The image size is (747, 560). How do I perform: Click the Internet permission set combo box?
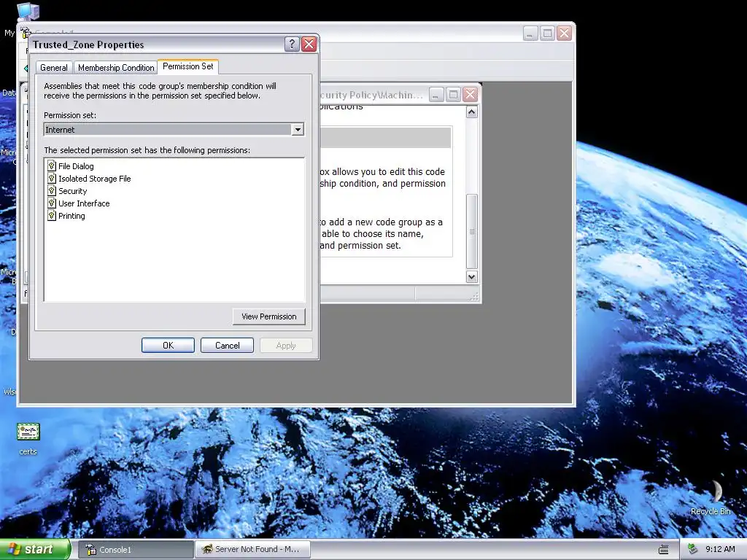pyautogui.click(x=174, y=130)
